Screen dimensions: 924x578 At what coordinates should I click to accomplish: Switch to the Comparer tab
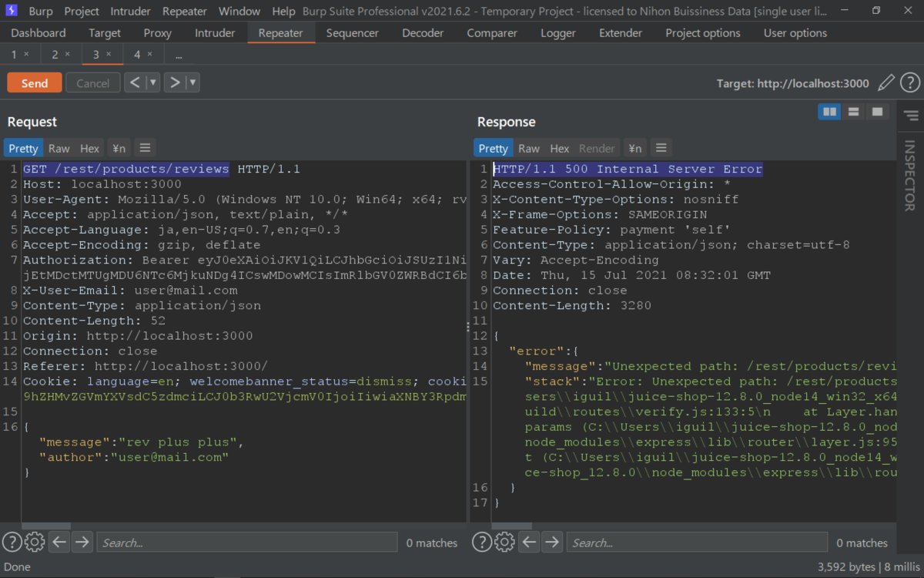coord(492,33)
